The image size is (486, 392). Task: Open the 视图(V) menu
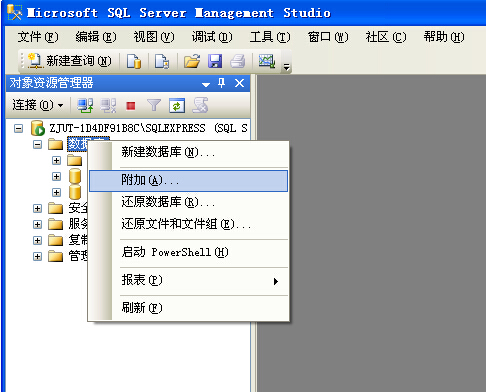[154, 37]
